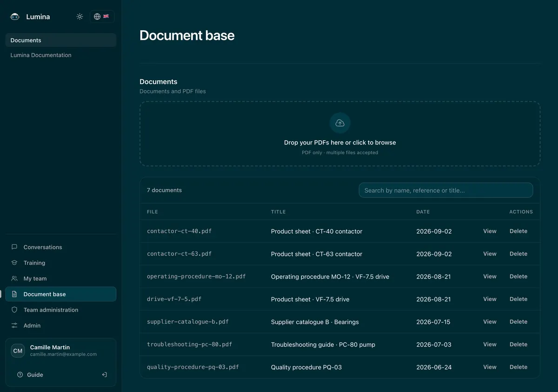Click the My team people icon

point(14,279)
